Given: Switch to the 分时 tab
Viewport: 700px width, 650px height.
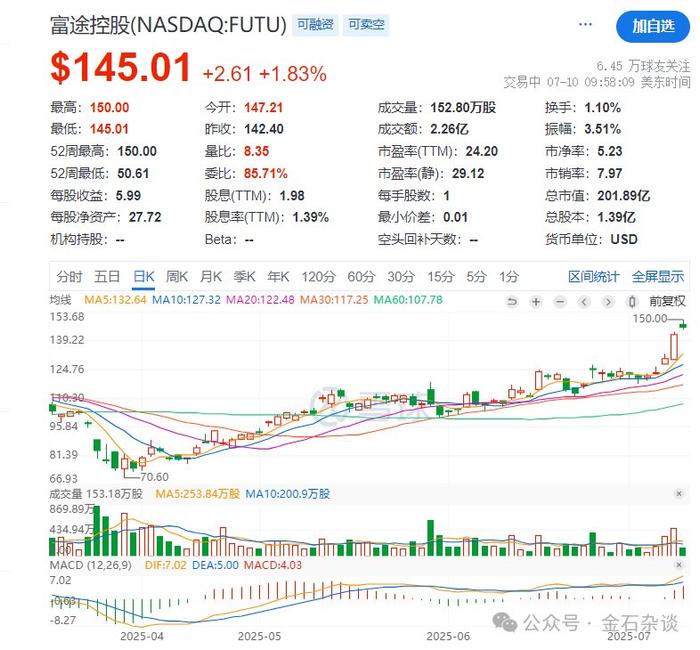Looking at the screenshot, I should [69, 277].
